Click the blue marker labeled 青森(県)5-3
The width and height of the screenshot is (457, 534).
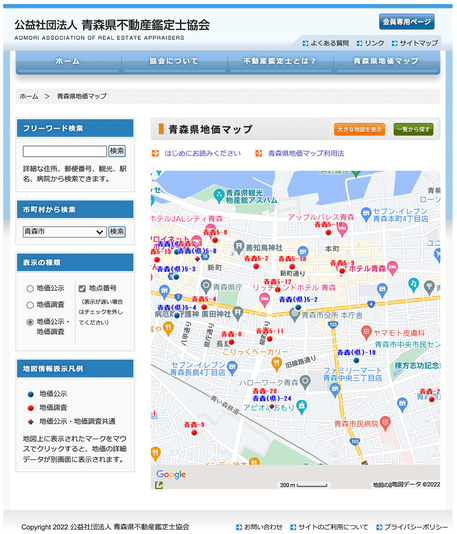pyautogui.click(x=176, y=277)
